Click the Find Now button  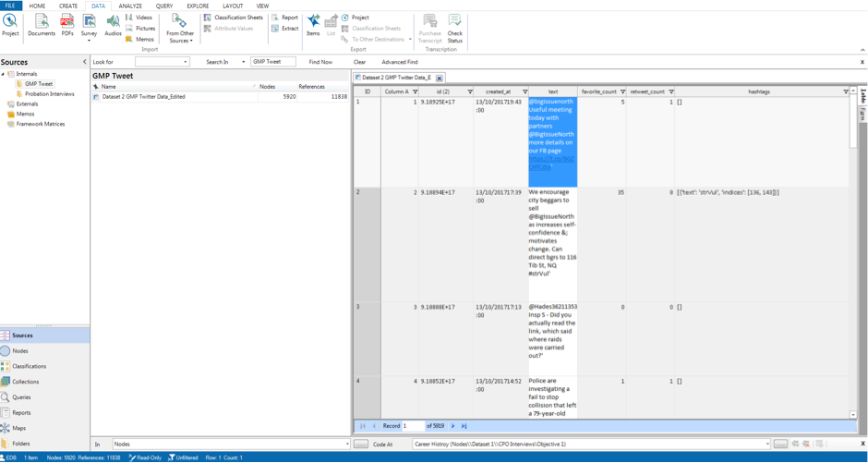click(320, 62)
